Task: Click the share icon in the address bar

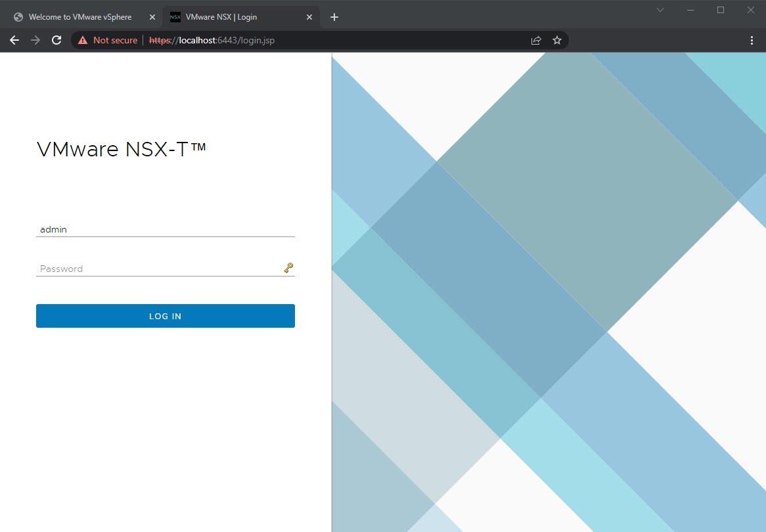Action: tap(535, 40)
